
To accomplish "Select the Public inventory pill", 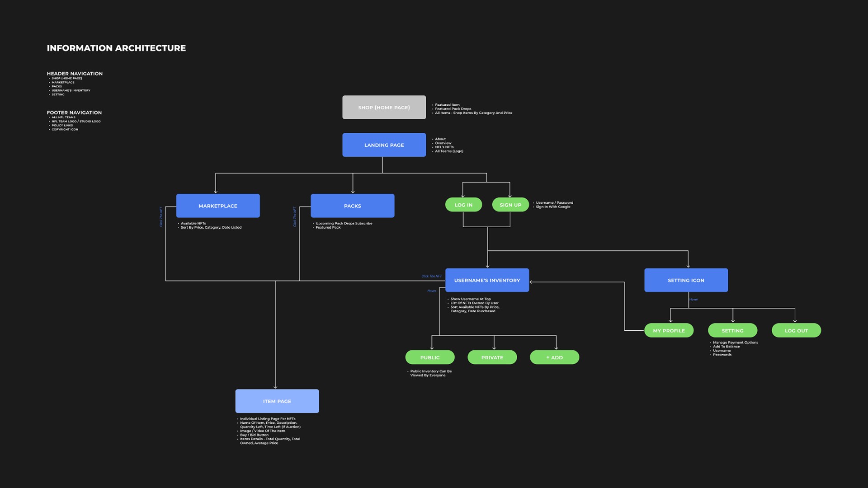I will tap(429, 357).
